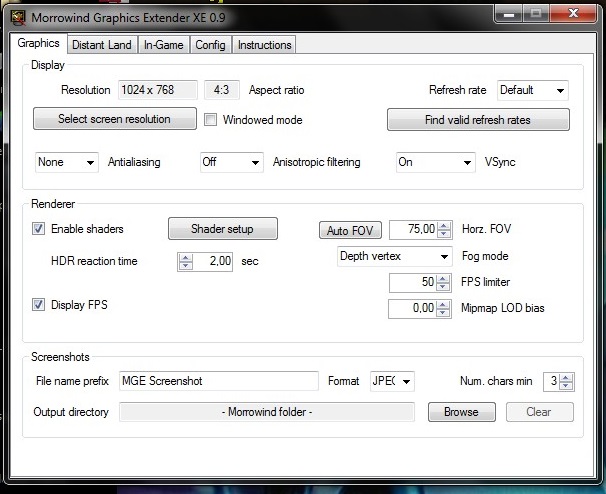Toggle the Enable shaders checkbox
The width and height of the screenshot is (606, 494).
(x=39, y=229)
